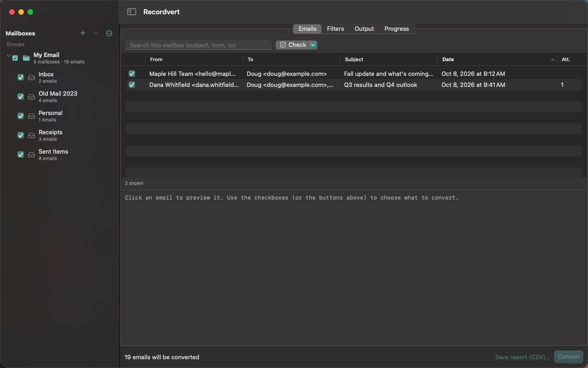Switch to the Filters tab
Image resolution: width=588 pixels, height=368 pixels.
(x=335, y=29)
